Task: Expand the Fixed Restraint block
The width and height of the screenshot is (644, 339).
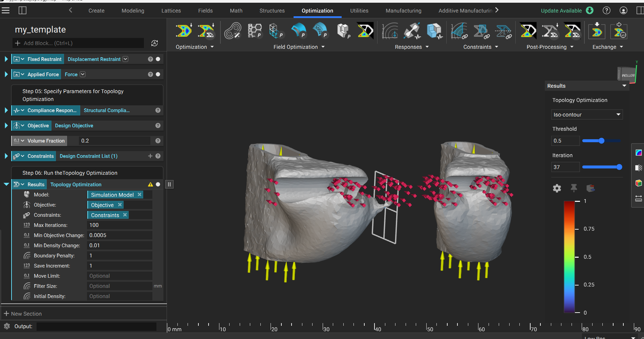Action: pyautogui.click(x=6, y=59)
